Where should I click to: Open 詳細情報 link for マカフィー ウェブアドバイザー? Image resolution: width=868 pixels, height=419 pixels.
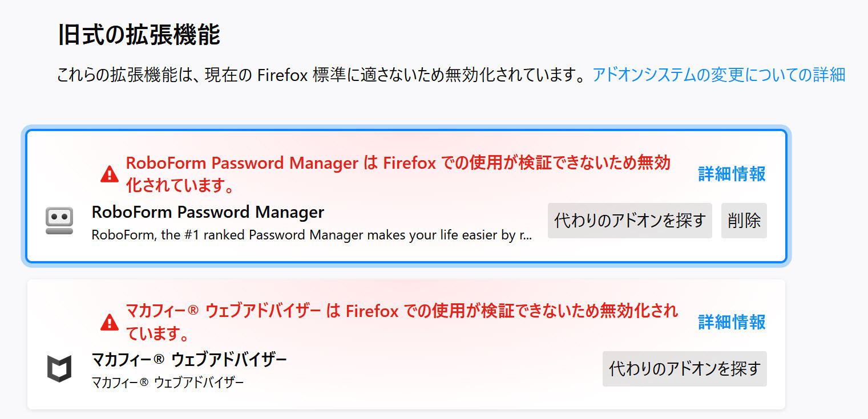click(732, 322)
